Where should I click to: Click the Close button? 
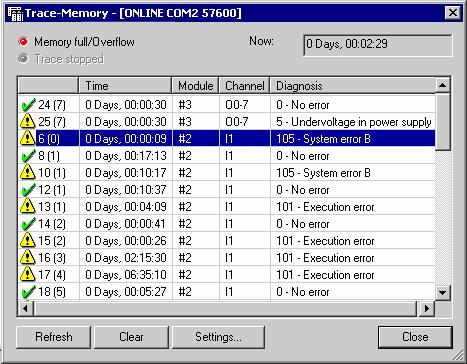click(415, 337)
